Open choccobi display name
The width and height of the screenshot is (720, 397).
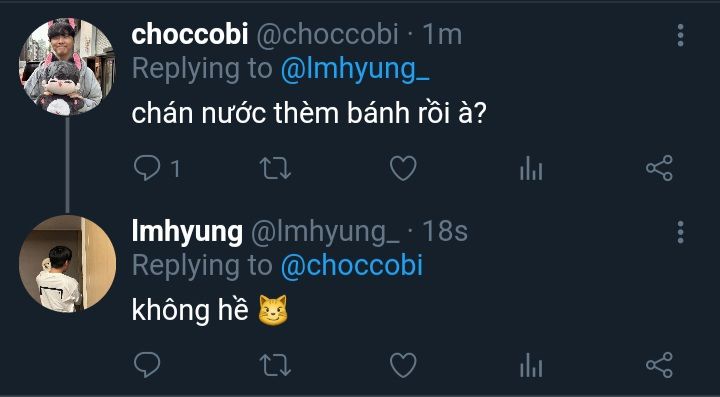click(190, 35)
